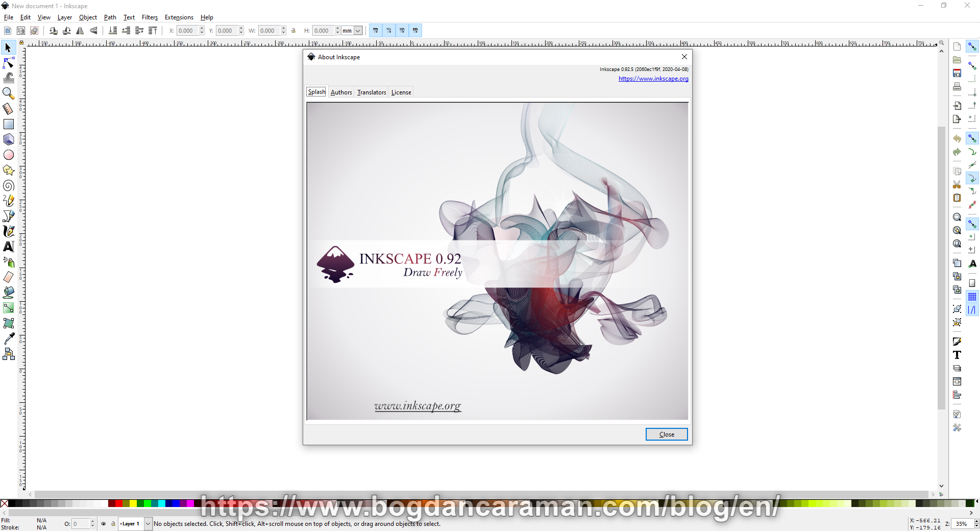Viewport: 980px width, 531px height.
Task: Select the Dropper color picker tool
Action: tap(8, 339)
